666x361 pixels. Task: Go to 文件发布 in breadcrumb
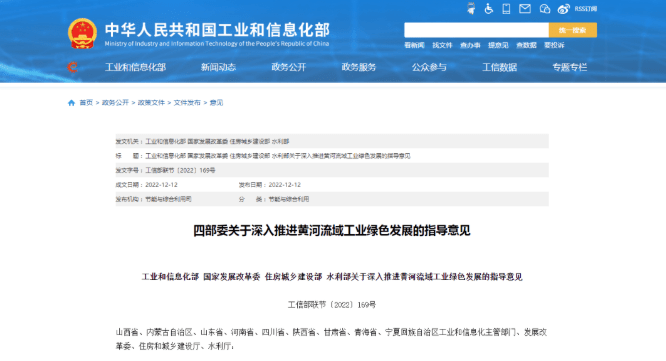pyautogui.click(x=187, y=103)
